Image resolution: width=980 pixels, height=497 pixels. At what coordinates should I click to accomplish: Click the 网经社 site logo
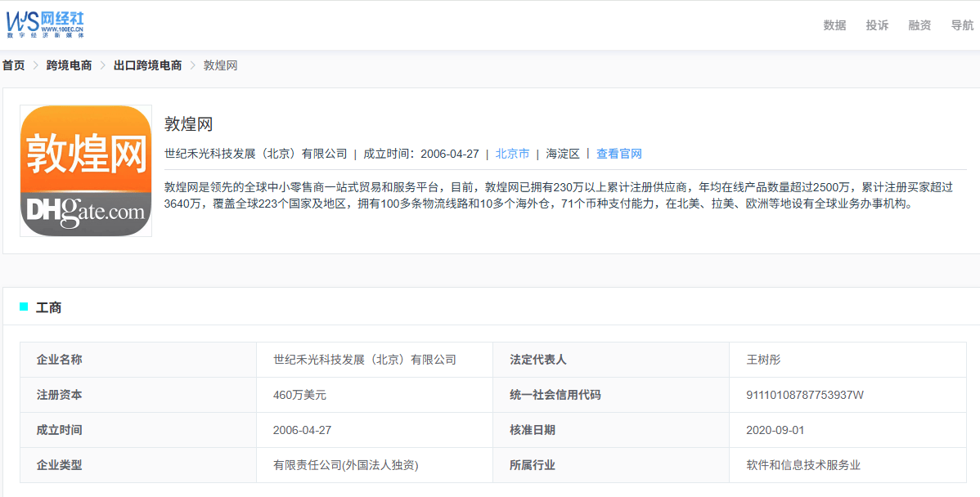44,25
